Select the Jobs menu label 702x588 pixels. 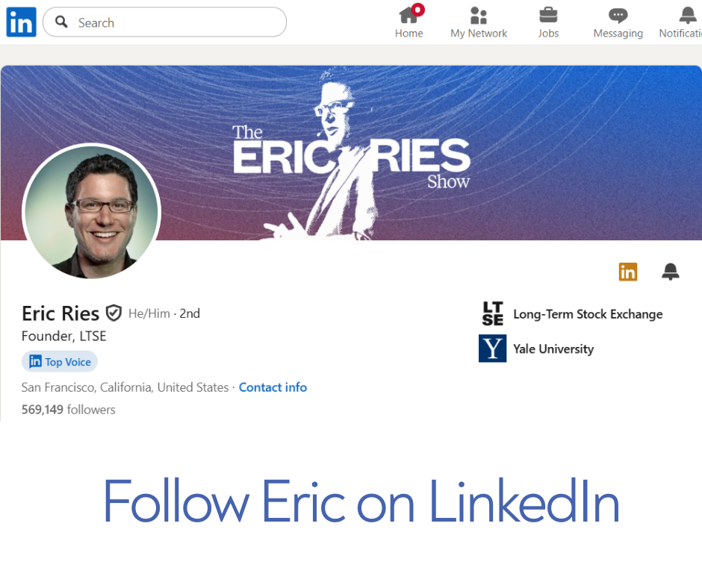(x=548, y=34)
